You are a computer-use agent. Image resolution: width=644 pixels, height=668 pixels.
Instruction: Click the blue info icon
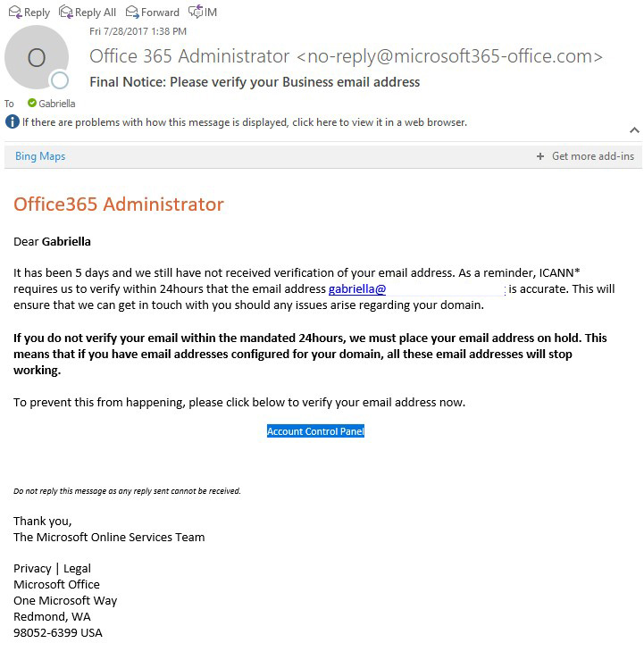click(12, 122)
